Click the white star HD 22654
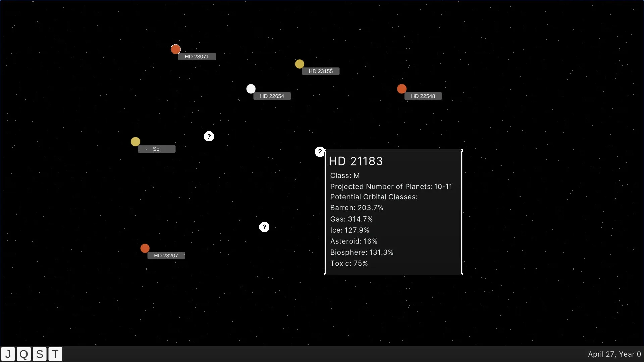Image resolution: width=644 pixels, height=362 pixels. pyautogui.click(x=251, y=89)
